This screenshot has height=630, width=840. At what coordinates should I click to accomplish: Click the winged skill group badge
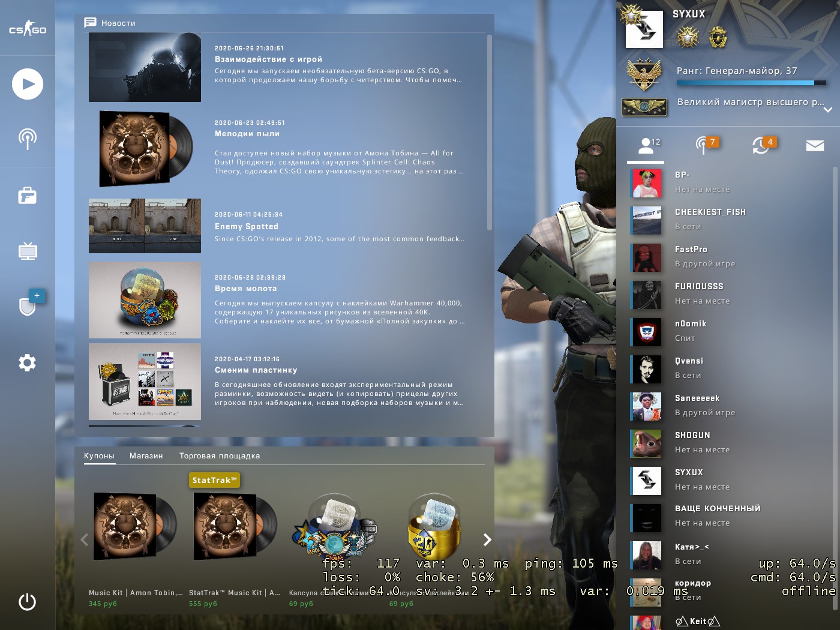[x=644, y=107]
